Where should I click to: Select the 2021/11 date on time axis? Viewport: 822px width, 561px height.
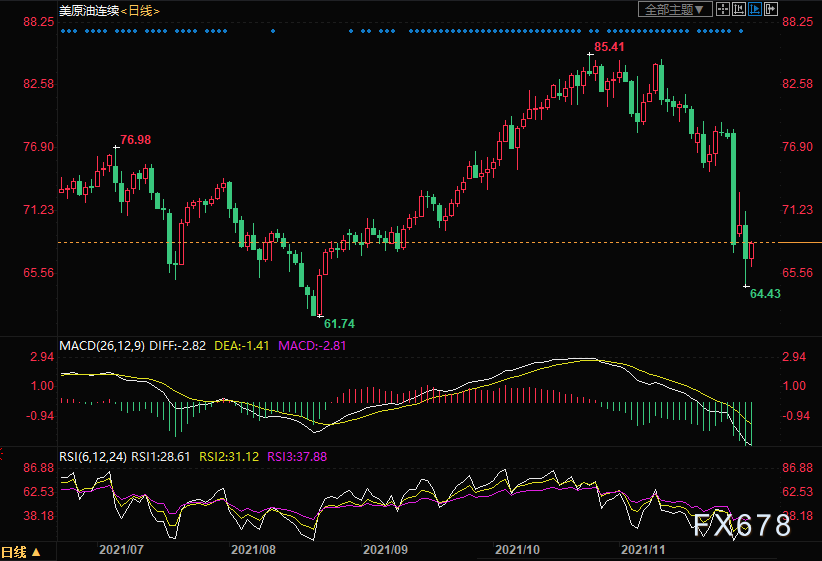(643, 549)
